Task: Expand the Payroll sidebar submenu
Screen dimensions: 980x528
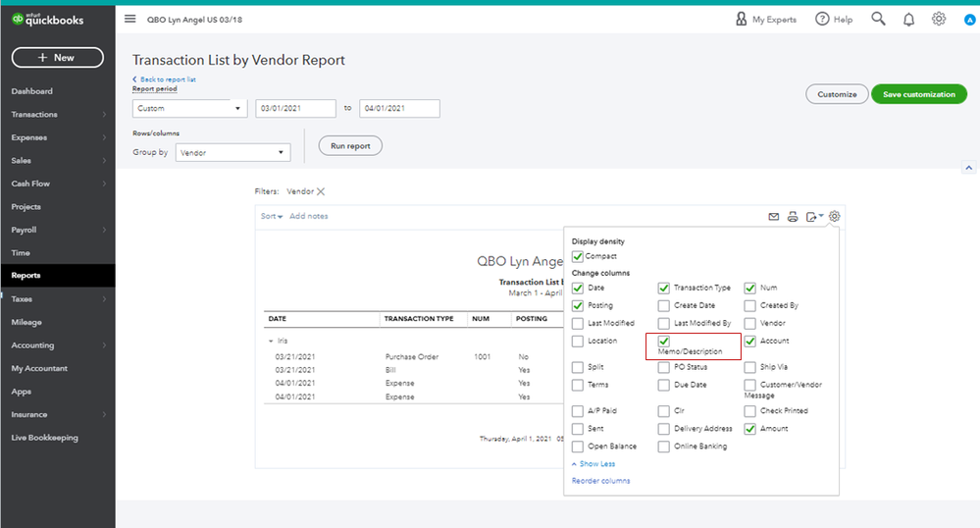Action: click(x=104, y=231)
